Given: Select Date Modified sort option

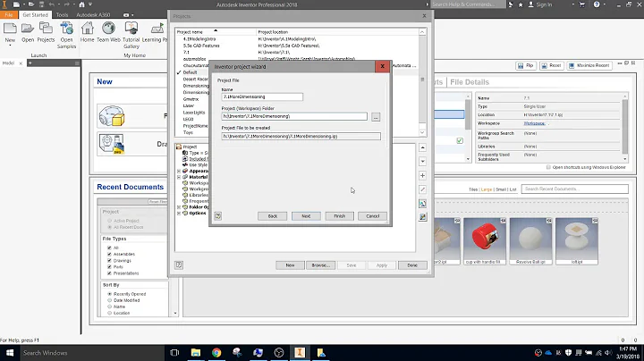Looking at the screenshot, I should point(110,300).
